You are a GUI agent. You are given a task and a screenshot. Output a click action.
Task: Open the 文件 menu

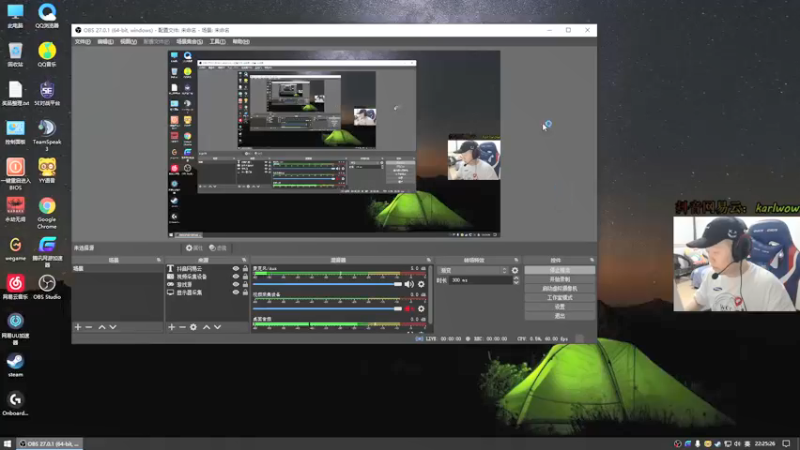[x=83, y=42]
